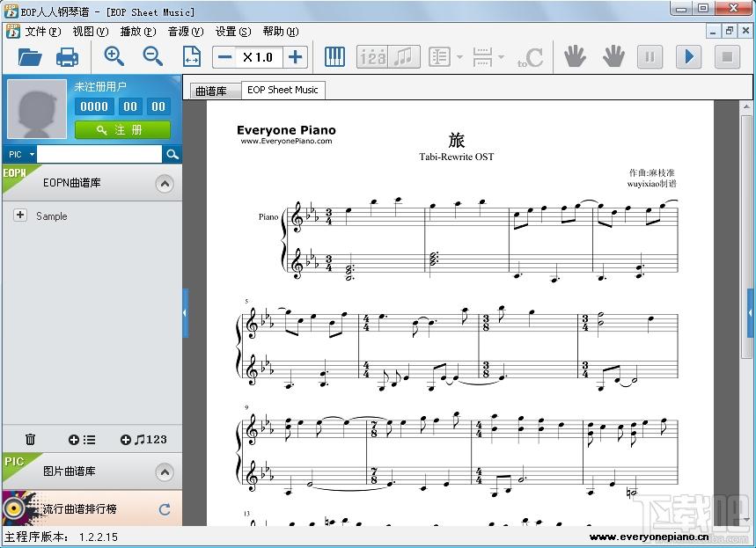Show the piano keyboard icon
The height and width of the screenshot is (548, 756).
click(334, 57)
